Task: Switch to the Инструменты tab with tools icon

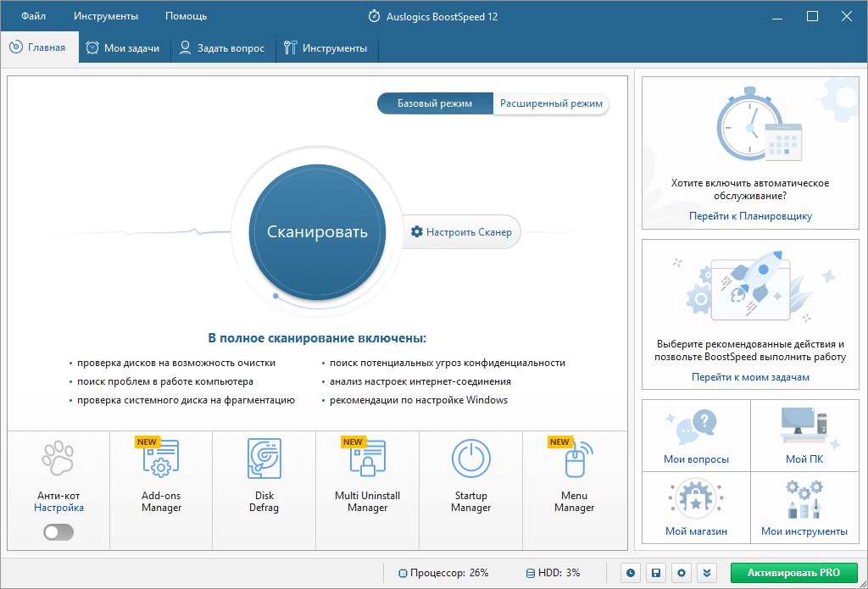Action: (326, 47)
